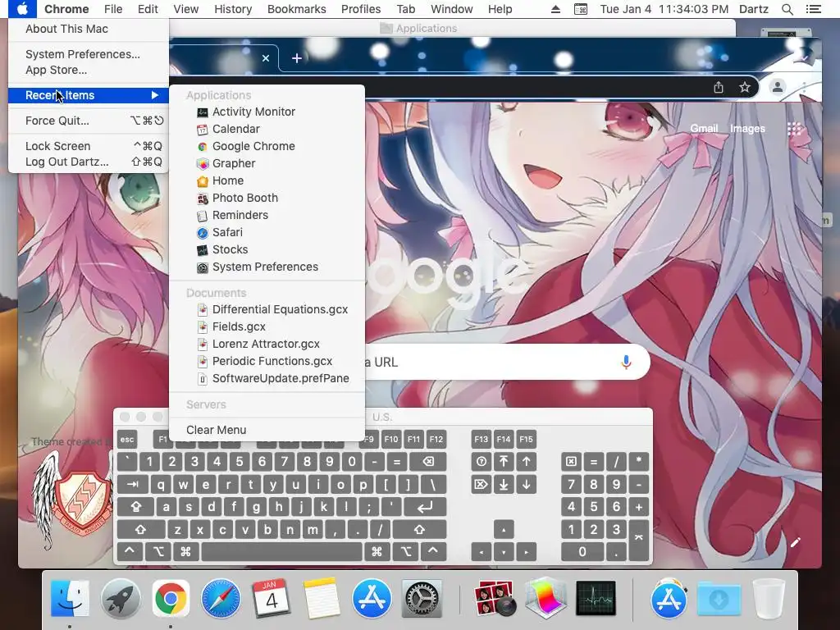Click the delete backspace key on keyboard viewer
This screenshot has width=840, height=630.
coord(428,462)
